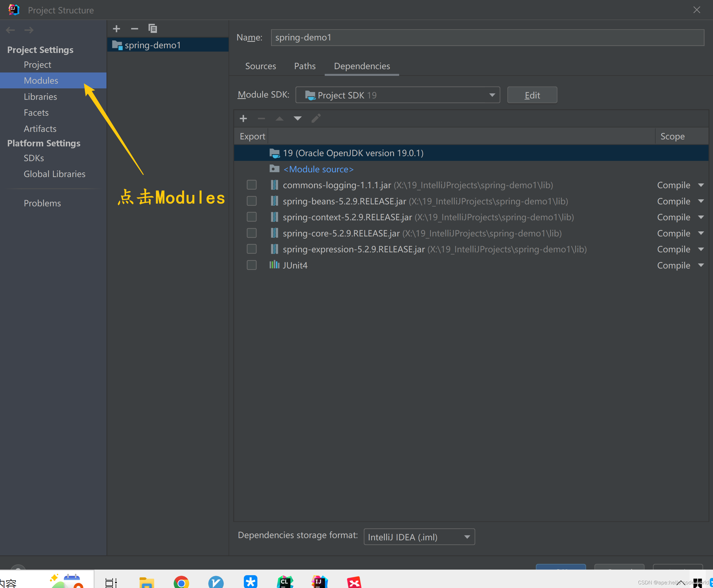The width and height of the screenshot is (713, 588).
Task: Select the spring-expression-5.2.9.RELEASE.jar row
Action: [x=471, y=249]
